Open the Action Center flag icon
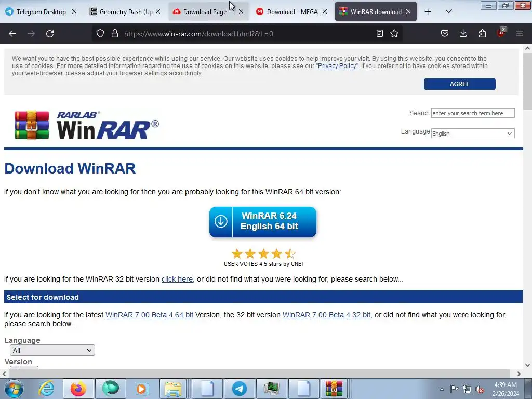The height and width of the screenshot is (399, 532). coord(454,389)
